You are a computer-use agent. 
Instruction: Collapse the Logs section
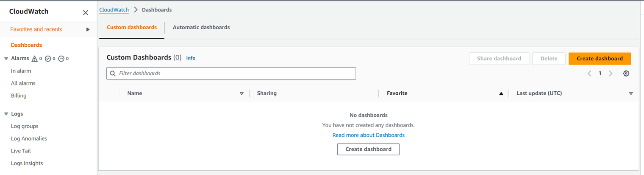tap(6, 114)
